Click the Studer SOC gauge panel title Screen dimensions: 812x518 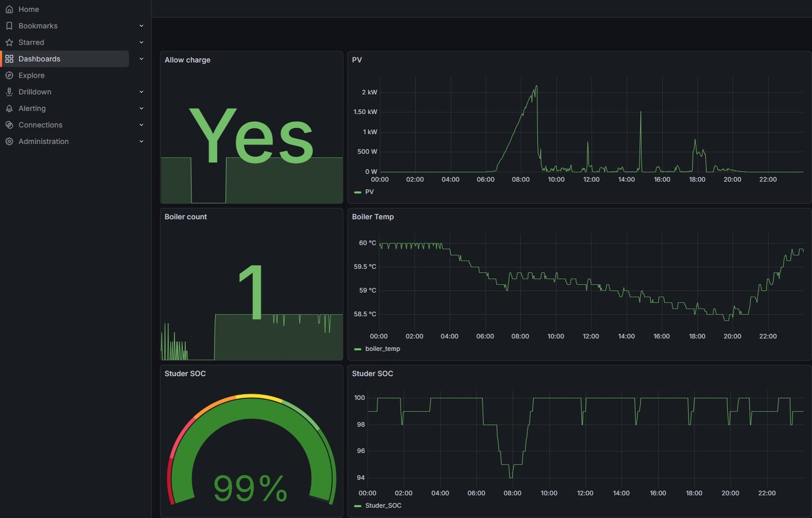tap(185, 374)
